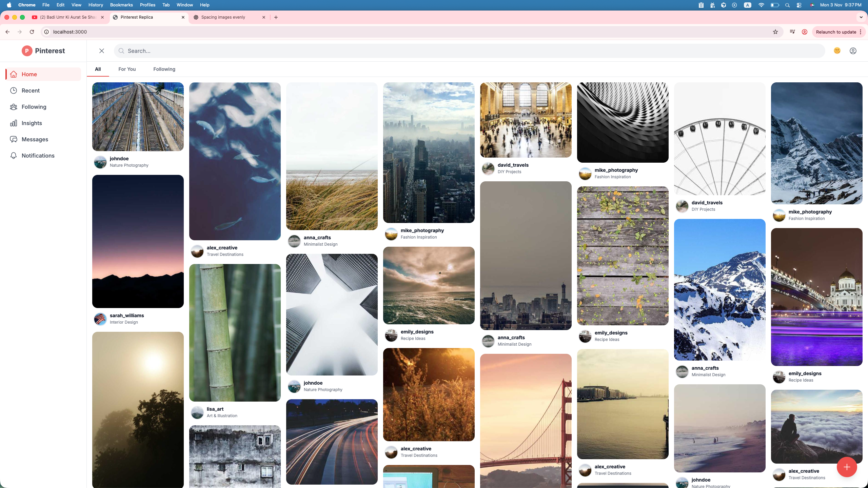This screenshot has height=488, width=868.
Task: Open the Bookmarks menu in the menu bar
Action: [121, 5]
